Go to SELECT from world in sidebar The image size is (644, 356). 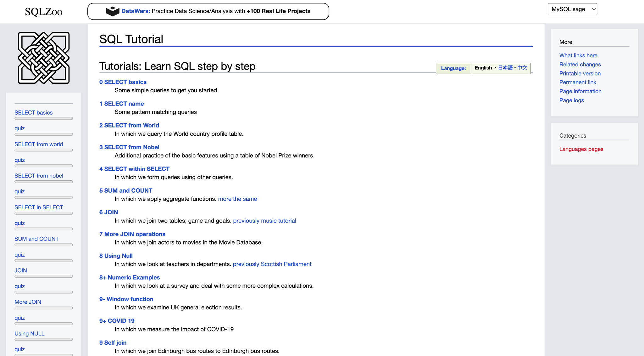[x=39, y=144]
